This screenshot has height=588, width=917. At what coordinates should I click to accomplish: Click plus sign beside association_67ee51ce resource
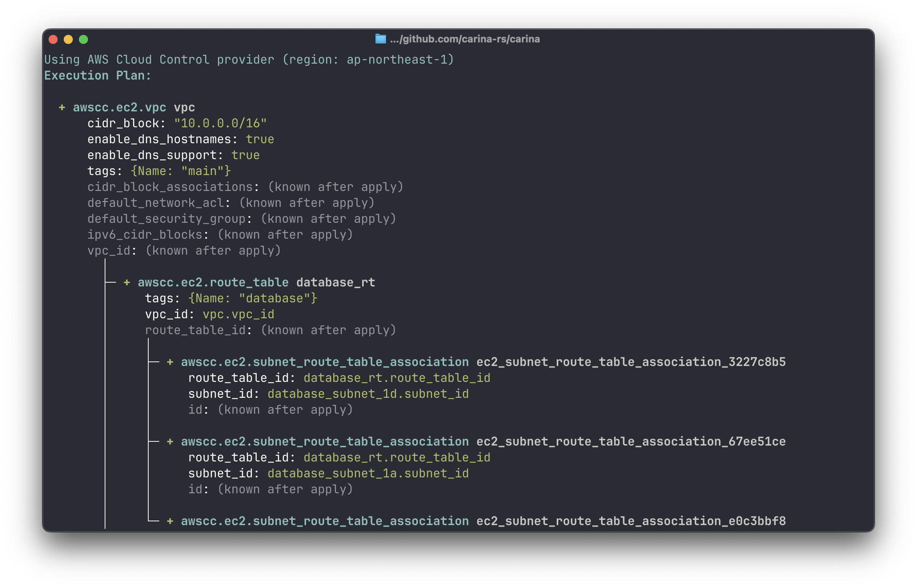(x=170, y=442)
